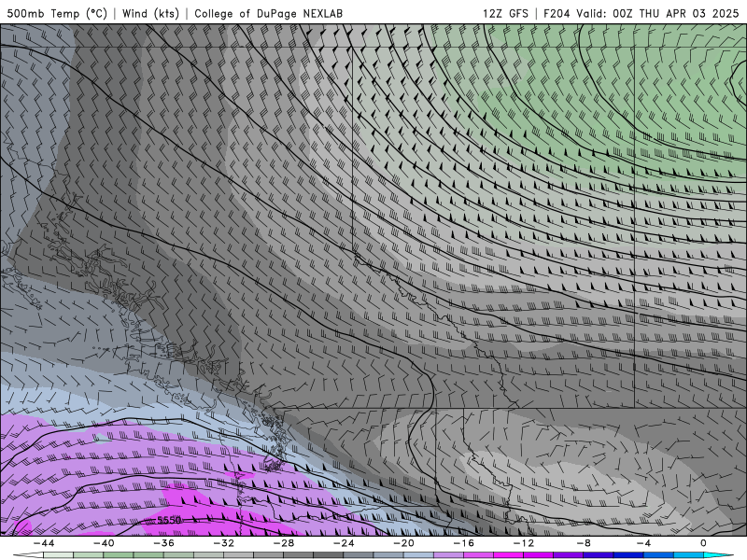Click the bright magenta swatch just left of -12
This screenshot has height=560, width=747.
click(x=509, y=555)
